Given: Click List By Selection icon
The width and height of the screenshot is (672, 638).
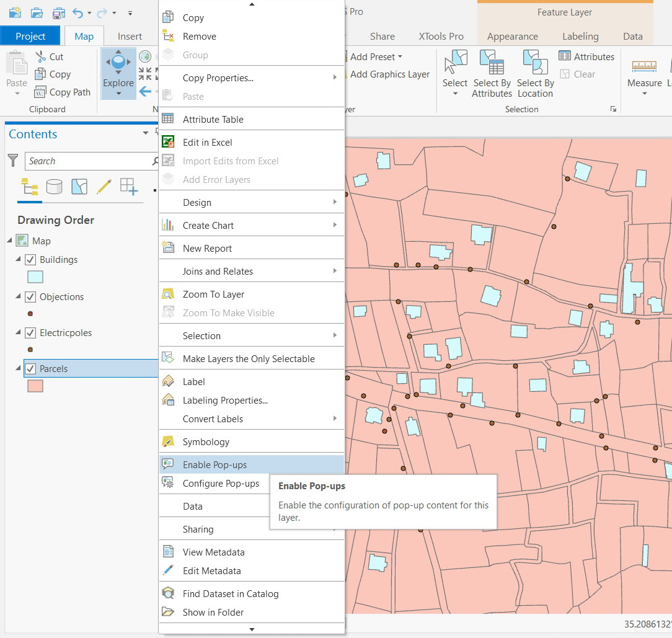Looking at the screenshot, I should (79, 186).
